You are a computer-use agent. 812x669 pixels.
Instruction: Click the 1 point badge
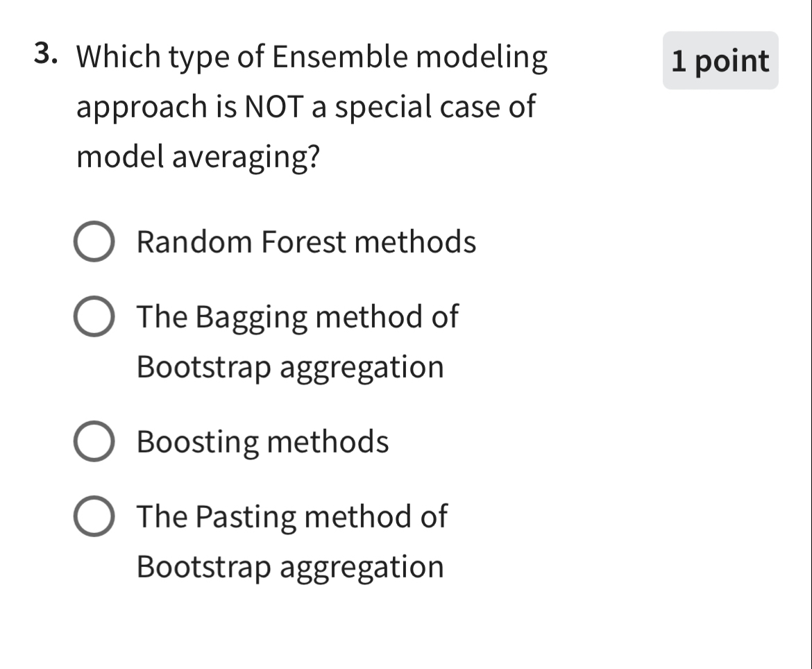coord(720,61)
